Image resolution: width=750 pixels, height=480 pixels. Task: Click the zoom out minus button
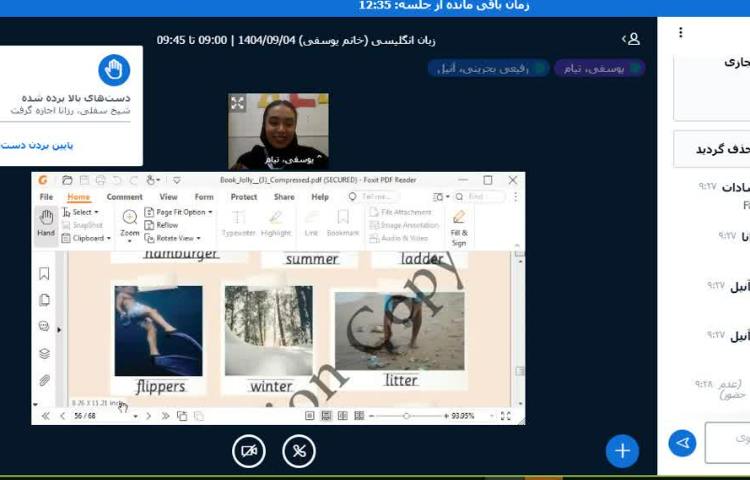coord(371,416)
